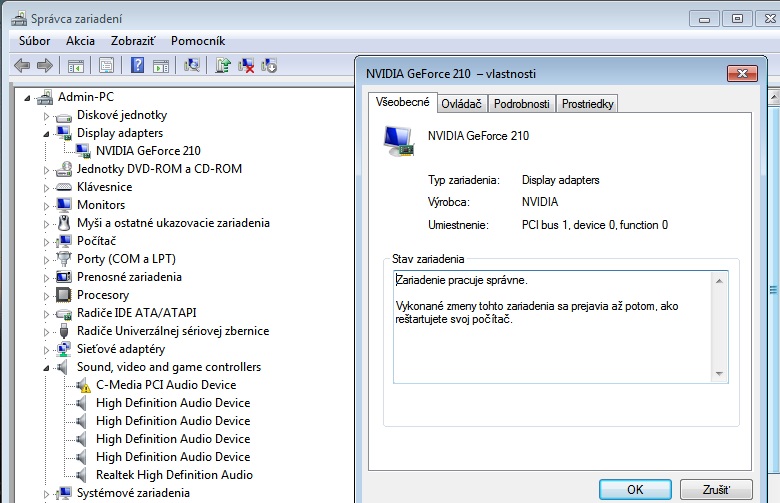Open the Properties toolbar icon

click(106, 66)
